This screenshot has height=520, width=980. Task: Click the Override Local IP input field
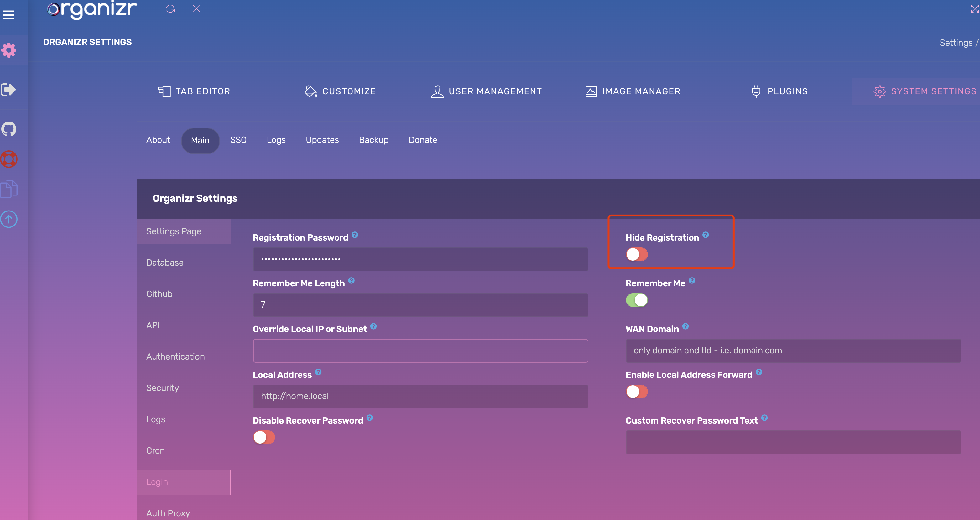420,350
